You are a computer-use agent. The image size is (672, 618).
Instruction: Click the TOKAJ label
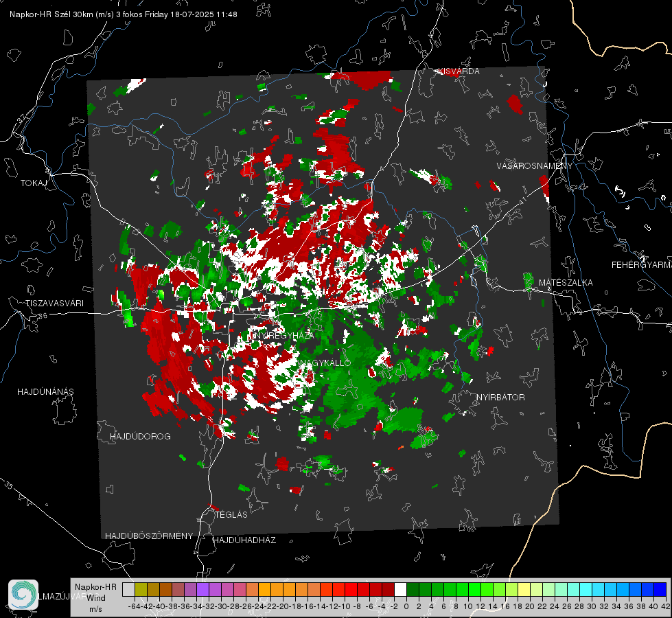pos(34,183)
